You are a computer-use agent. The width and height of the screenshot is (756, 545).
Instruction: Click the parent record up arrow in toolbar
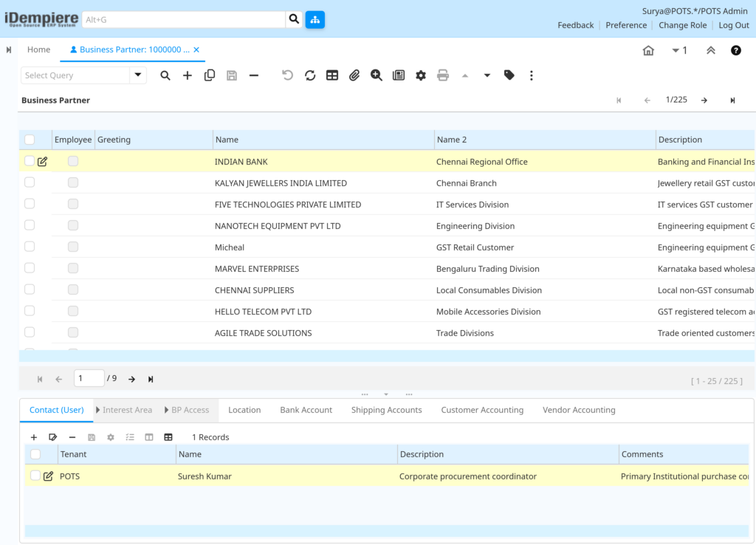click(465, 75)
